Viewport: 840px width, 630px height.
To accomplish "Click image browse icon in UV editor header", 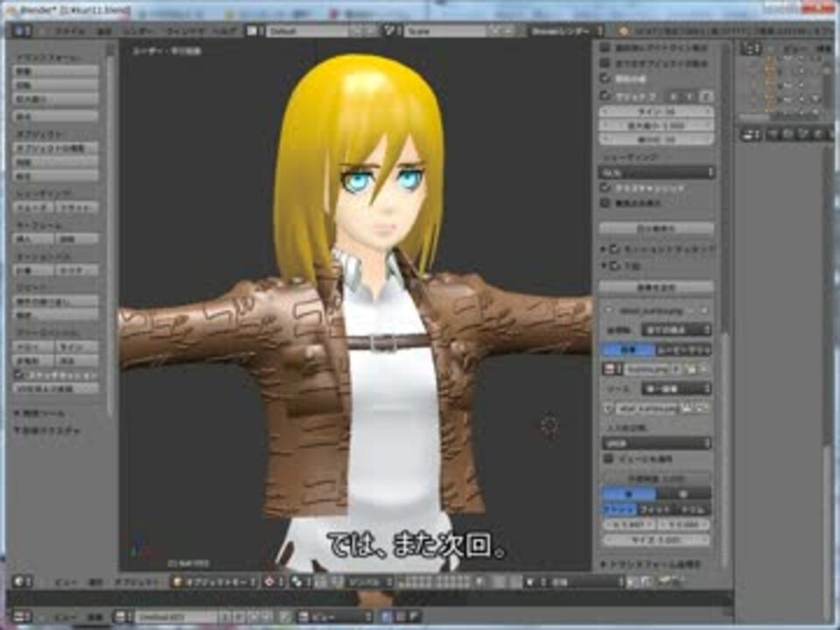I will click(x=122, y=617).
